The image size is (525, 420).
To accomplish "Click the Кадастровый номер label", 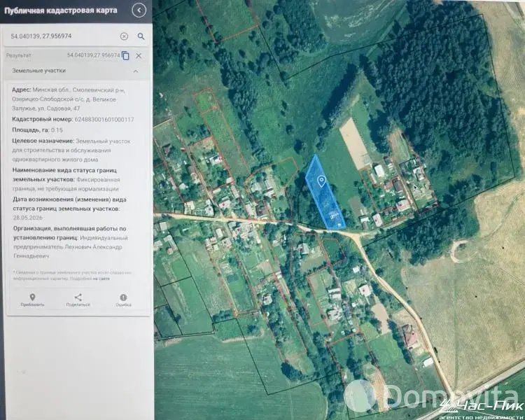I will click(43, 120).
